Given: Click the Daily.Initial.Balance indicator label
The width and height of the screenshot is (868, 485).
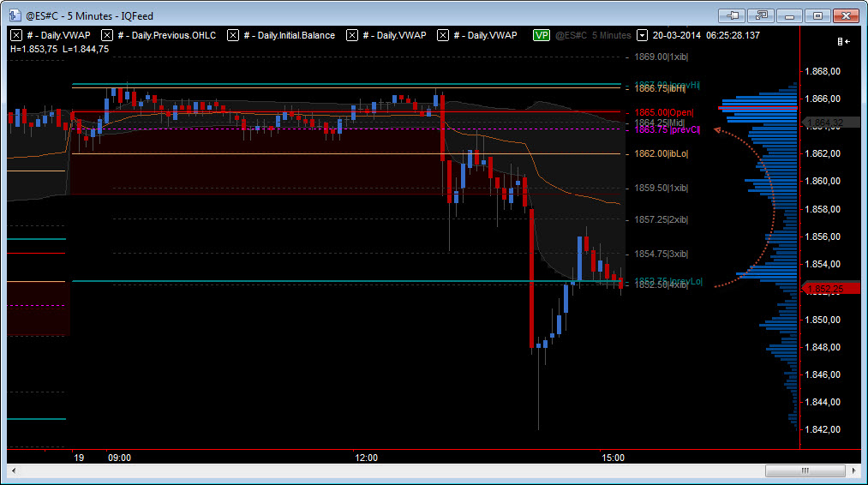Looking at the screenshot, I should point(289,35).
